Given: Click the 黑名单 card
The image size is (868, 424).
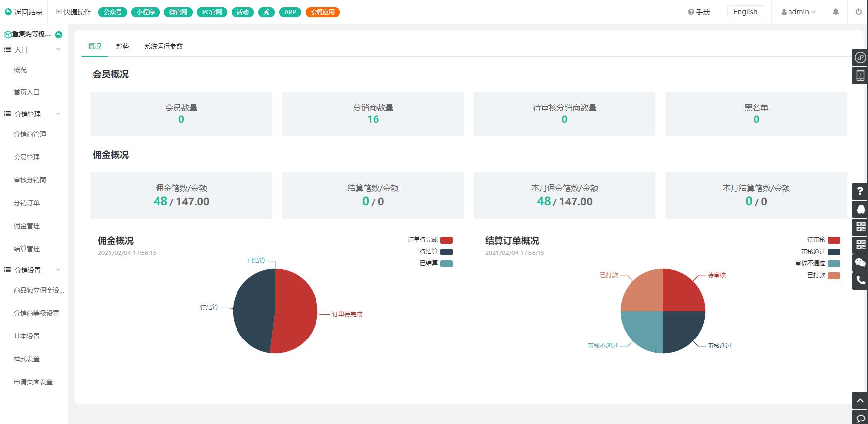Looking at the screenshot, I should click(x=756, y=114).
